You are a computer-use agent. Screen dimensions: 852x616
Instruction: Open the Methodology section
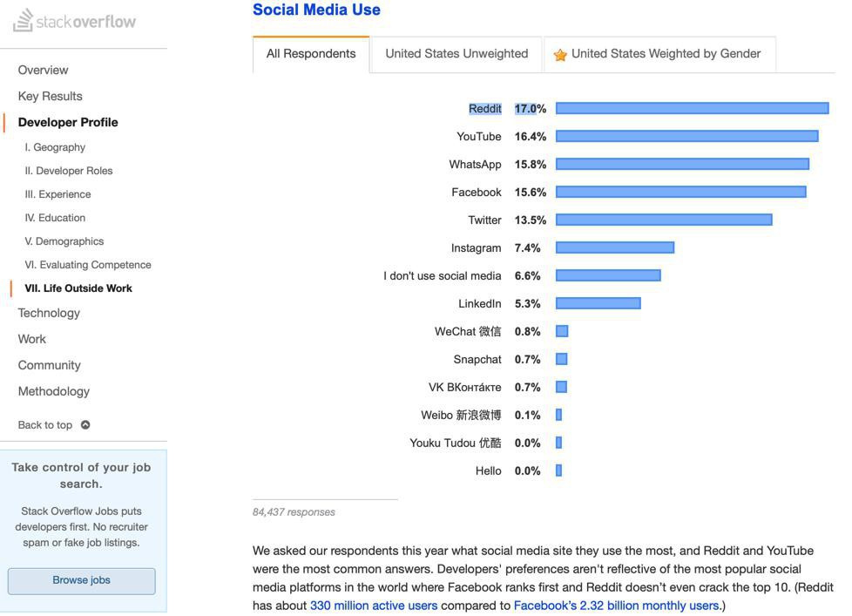pos(53,391)
